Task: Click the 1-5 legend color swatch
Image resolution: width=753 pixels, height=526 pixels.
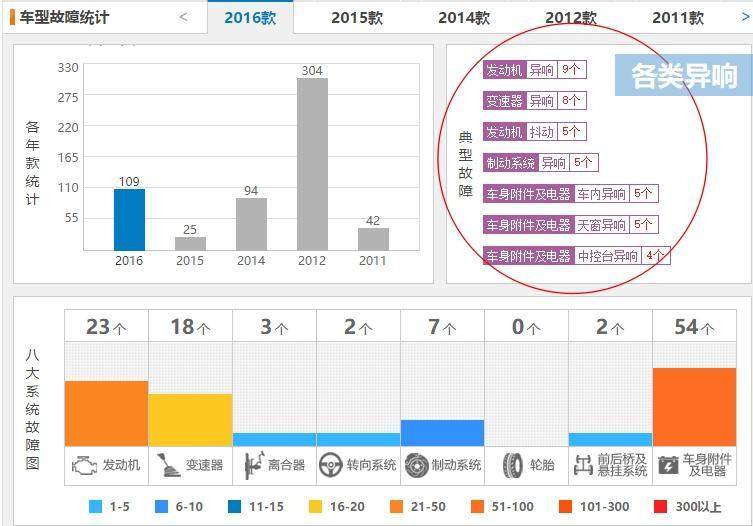Action: [96, 507]
